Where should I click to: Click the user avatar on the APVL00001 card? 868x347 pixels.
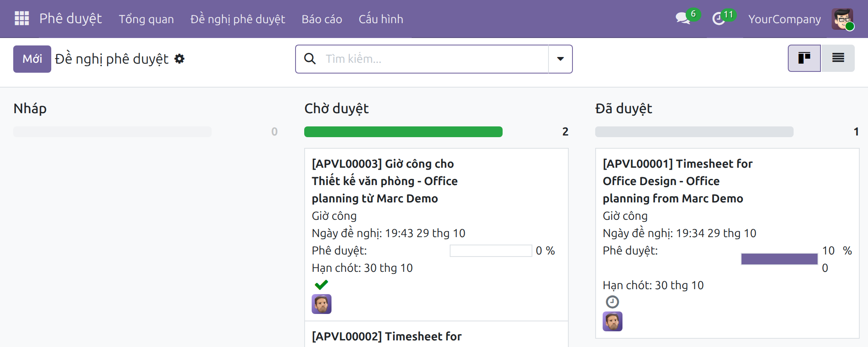pos(613,321)
